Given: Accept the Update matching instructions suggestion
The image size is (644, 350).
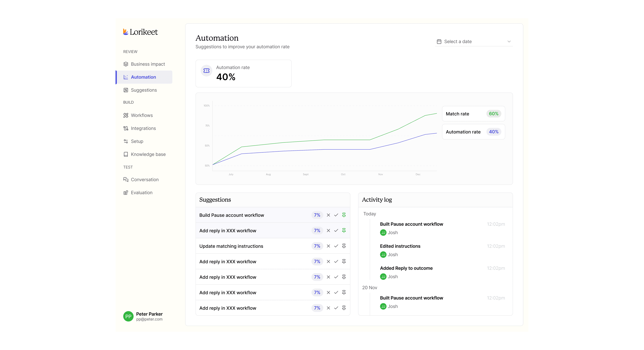Looking at the screenshot, I should (336, 246).
